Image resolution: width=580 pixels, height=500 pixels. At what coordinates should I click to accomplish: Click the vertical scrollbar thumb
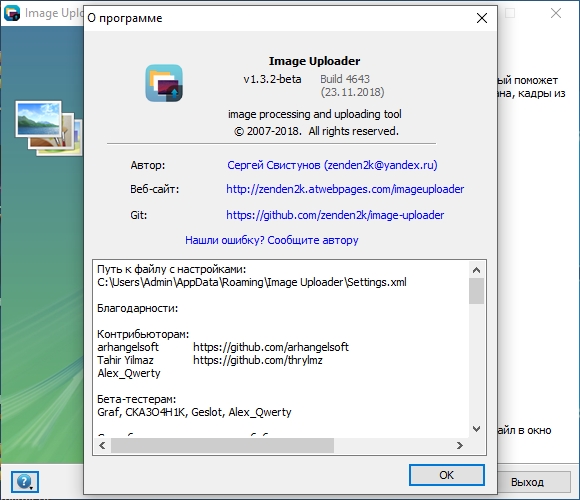[476, 291]
